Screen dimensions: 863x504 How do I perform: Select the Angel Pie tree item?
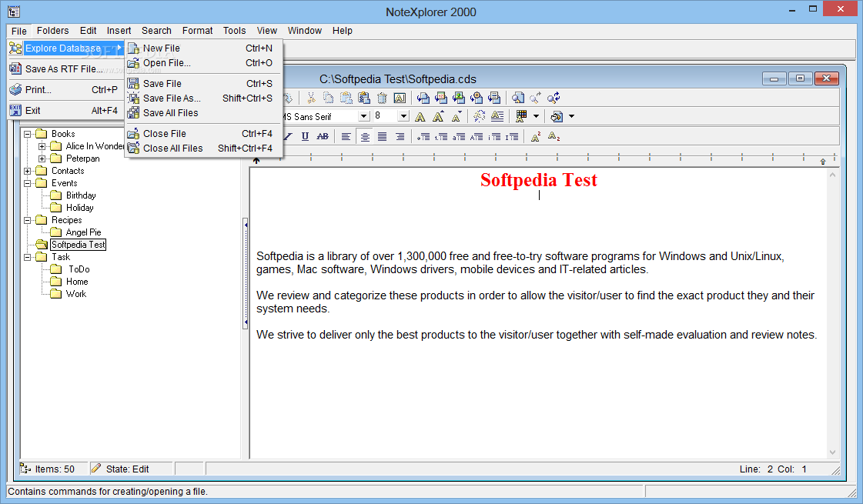click(x=84, y=232)
